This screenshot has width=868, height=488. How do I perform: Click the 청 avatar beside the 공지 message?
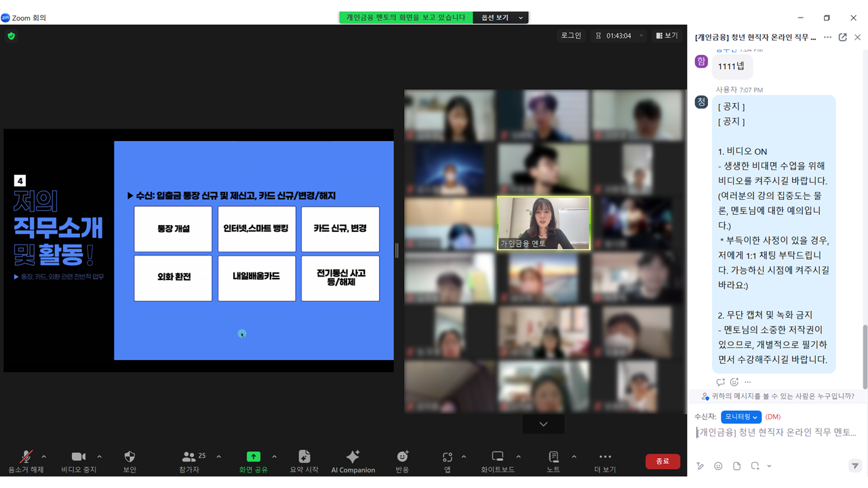pos(701,102)
